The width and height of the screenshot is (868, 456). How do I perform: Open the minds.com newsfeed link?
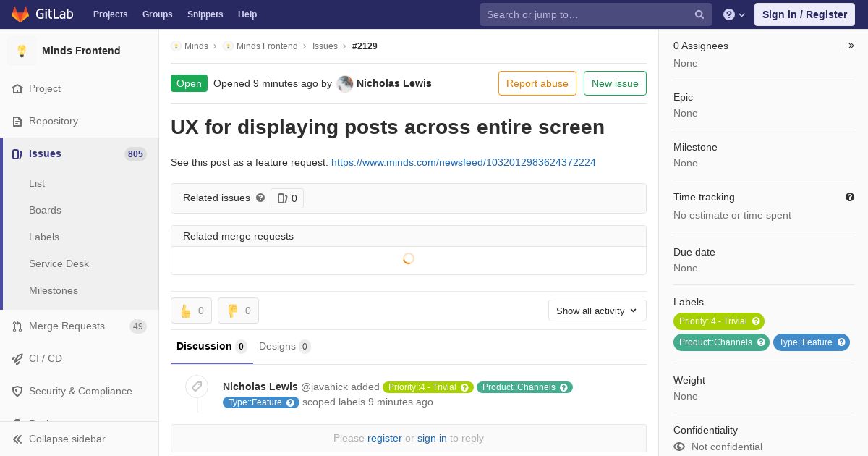click(x=464, y=162)
